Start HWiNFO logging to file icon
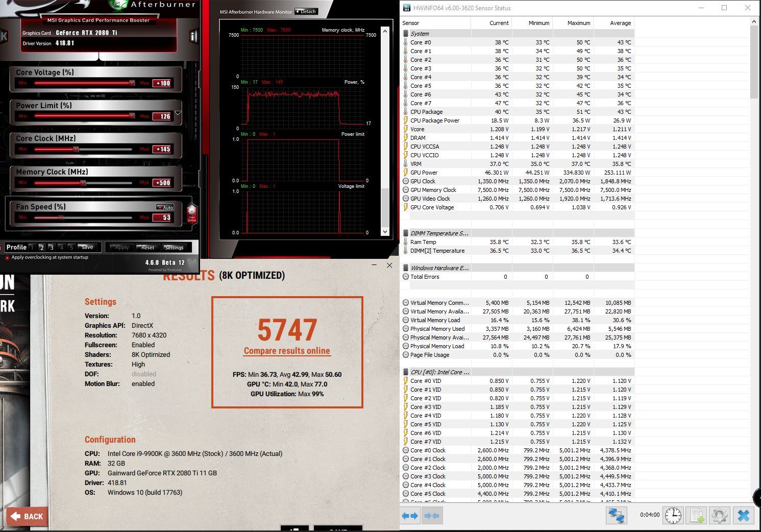The image size is (761, 532). 697,516
